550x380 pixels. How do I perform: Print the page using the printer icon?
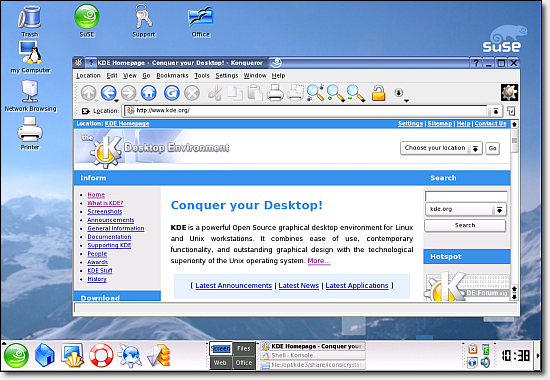(275, 93)
